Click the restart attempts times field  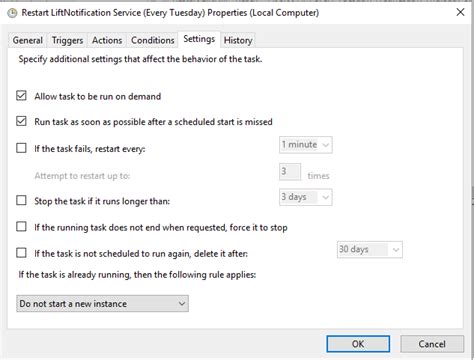(x=290, y=172)
